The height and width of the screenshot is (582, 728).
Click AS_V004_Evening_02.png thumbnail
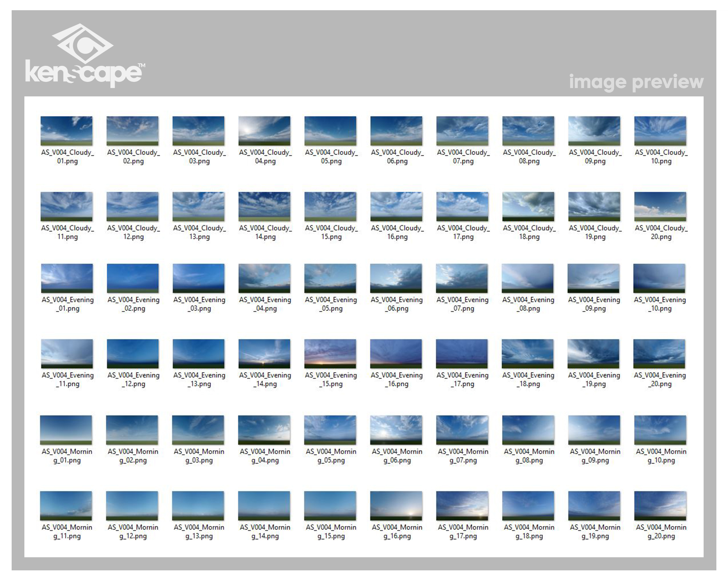[133, 278]
